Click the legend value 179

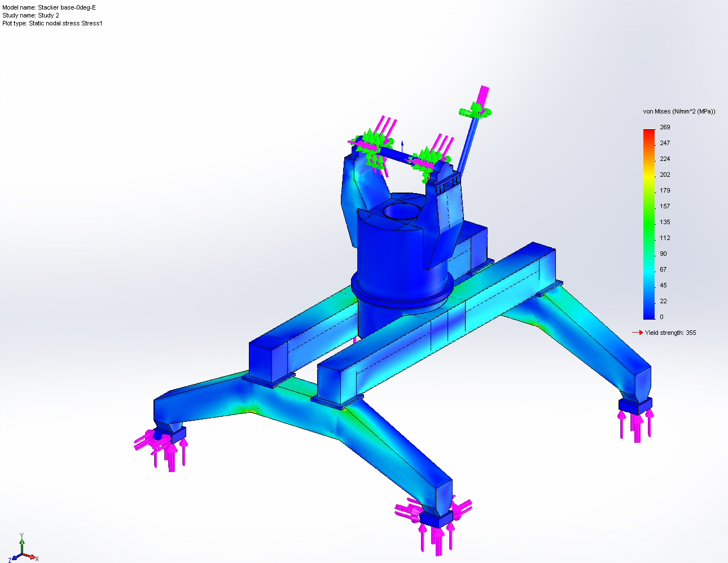pos(665,190)
